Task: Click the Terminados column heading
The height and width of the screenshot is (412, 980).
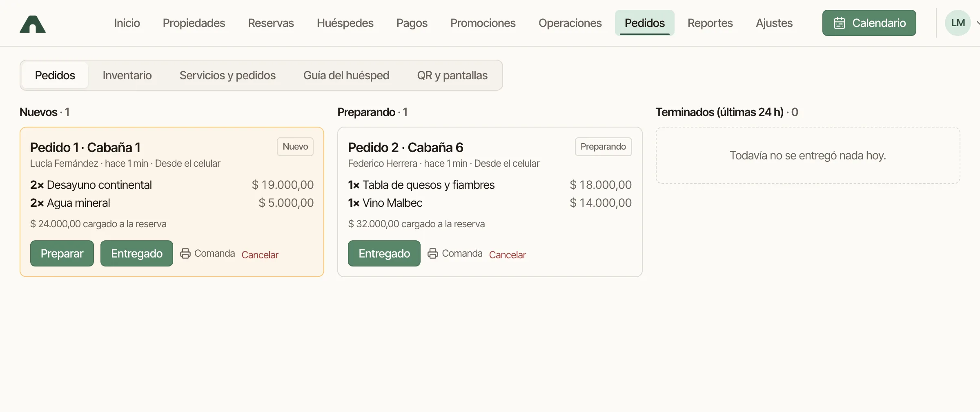Action: pos(727,112)
